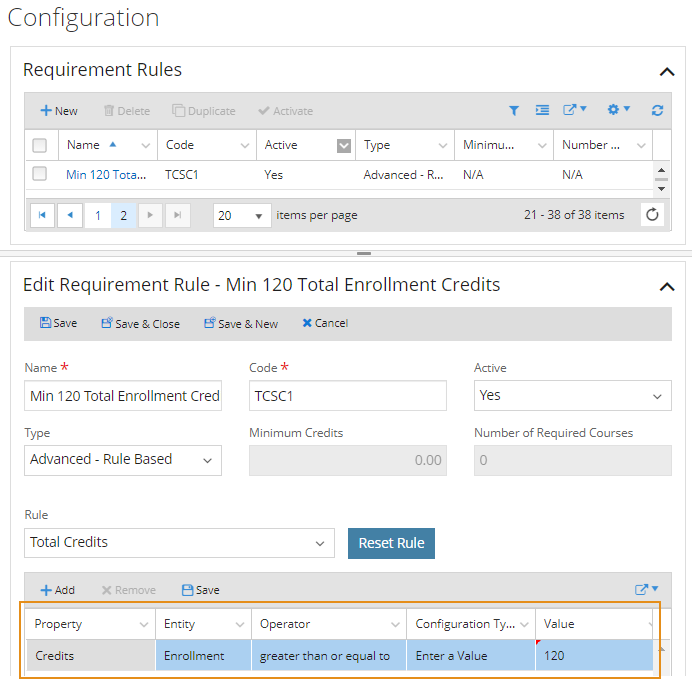Open the Rule Total Credits dropdown
Image resolution: width=692 pixels, height=679 pixels.
(x=179, y=543)
